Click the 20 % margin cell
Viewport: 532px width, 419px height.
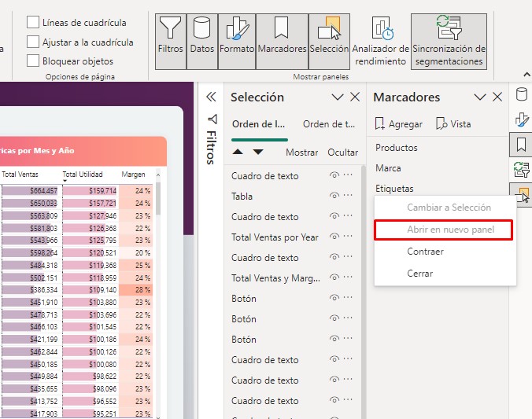click(136, 253)
